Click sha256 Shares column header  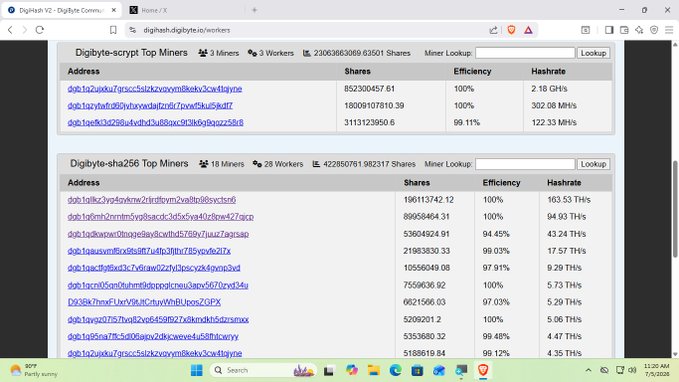tap(417, 183)
